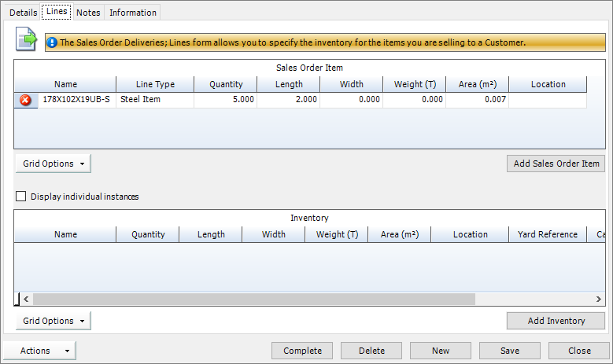Image resolution: width=613 pixels, height=364 pixels.
Task: Go to the Information tab
Action: [x=132, y=13]
